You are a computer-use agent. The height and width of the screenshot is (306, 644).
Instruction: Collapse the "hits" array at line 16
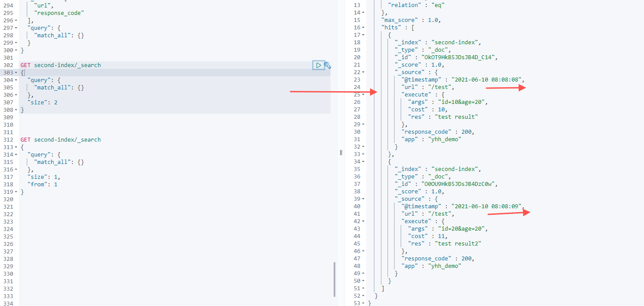[x=363, y=28]
